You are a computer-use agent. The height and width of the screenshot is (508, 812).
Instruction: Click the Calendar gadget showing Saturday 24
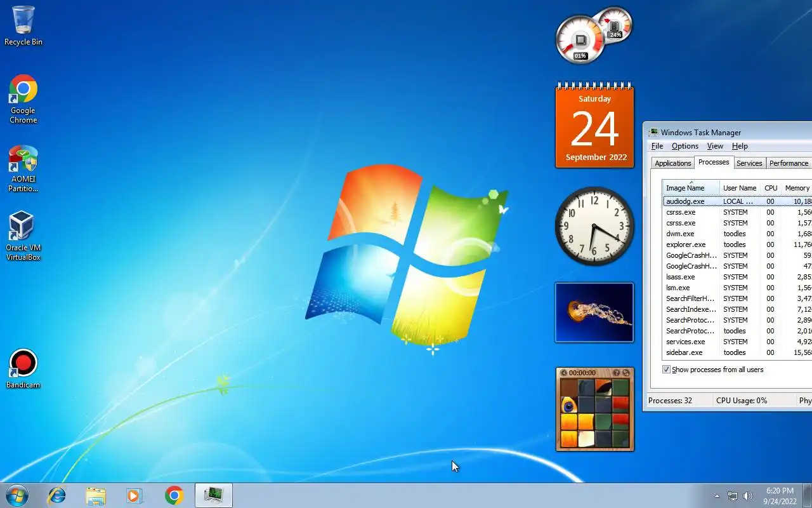(594, 125)
